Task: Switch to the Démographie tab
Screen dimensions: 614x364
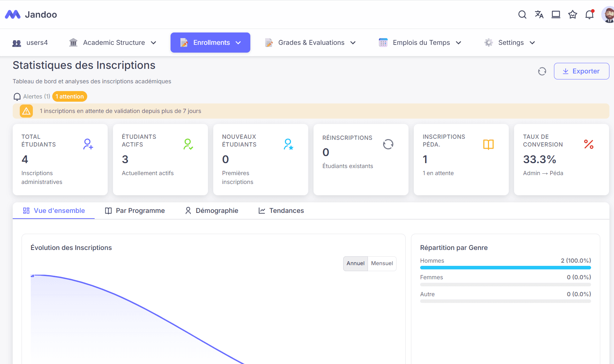Action: [211, 210]
